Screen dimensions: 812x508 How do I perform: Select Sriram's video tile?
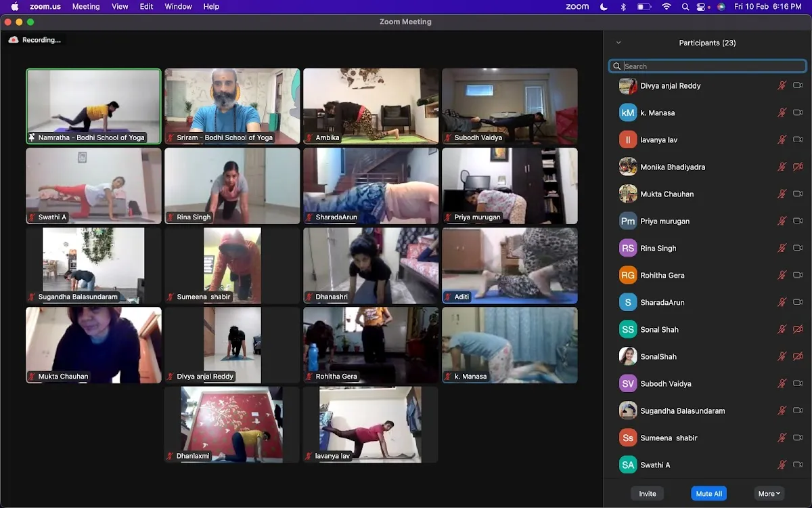pos(232,105)
